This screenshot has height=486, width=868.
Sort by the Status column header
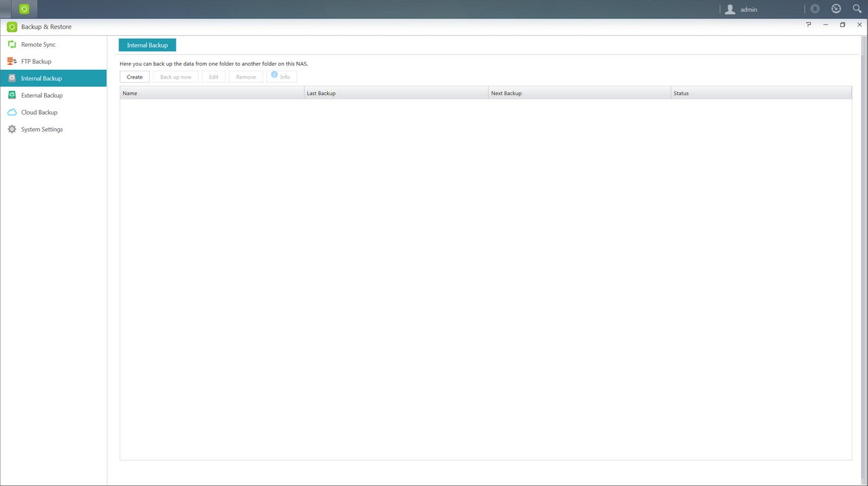[762, 93]
